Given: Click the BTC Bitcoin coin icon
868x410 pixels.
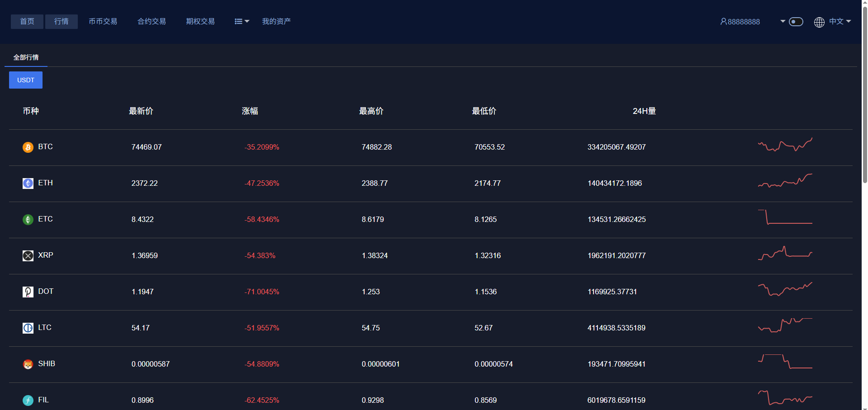Looking at the screenshot, I should click(x=28, y=147).
